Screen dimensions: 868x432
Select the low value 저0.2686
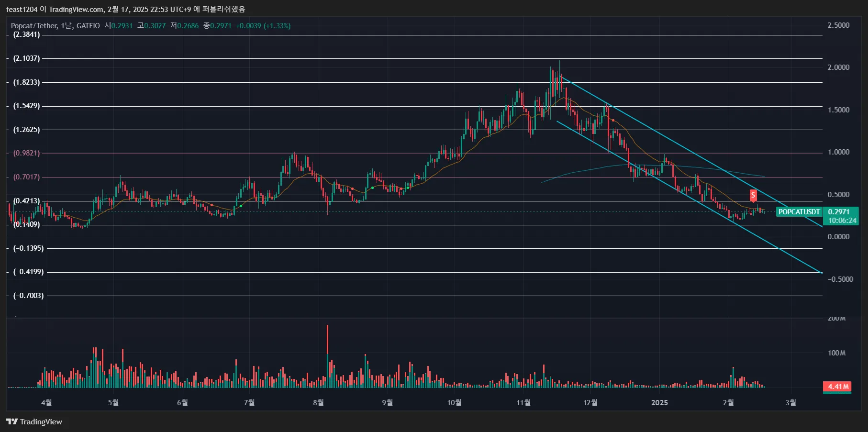pyautogui.click(x=185, y=26)
